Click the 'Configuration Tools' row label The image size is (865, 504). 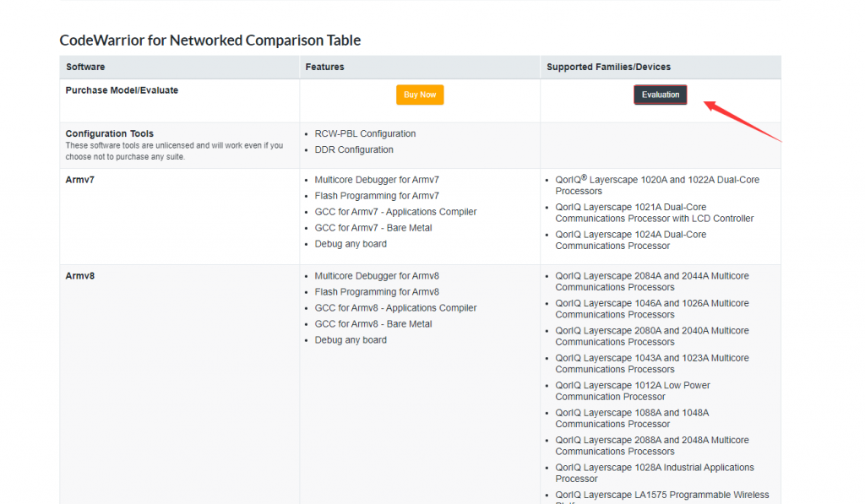tap(110, 133)
